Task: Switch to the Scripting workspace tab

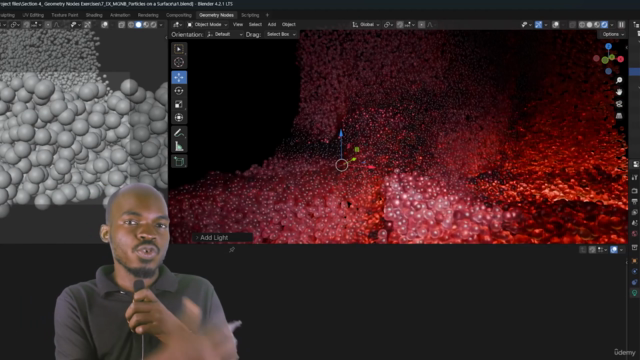Action: (250, 15)
